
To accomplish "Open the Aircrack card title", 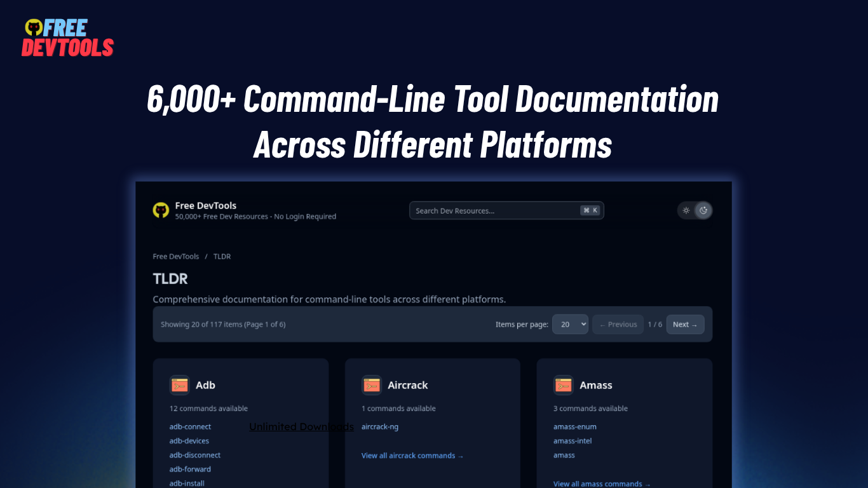I will pyautogui.click(x=408, y=385).
